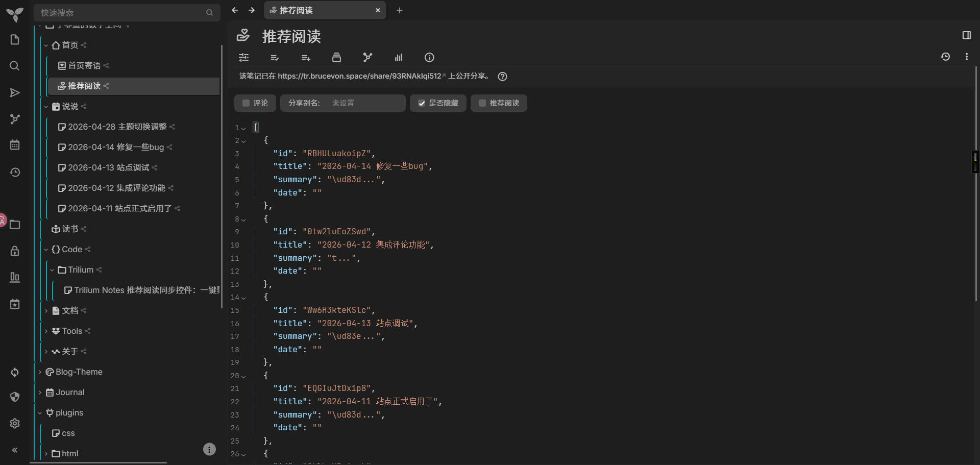Image resolution: width=980 pixels, height=465 pixels.
Task: Open the search icon in left sidebar
Action: click(x=15, y=66)
